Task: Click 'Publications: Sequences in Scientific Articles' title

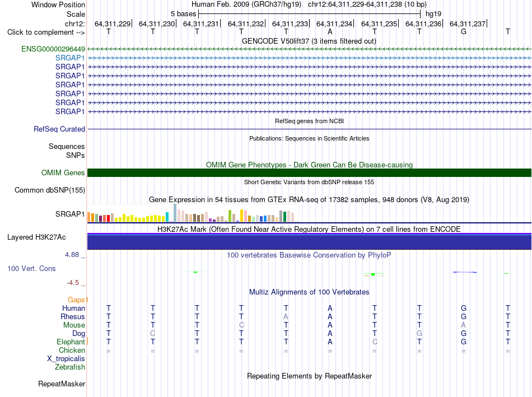Action: click(309, 138)
